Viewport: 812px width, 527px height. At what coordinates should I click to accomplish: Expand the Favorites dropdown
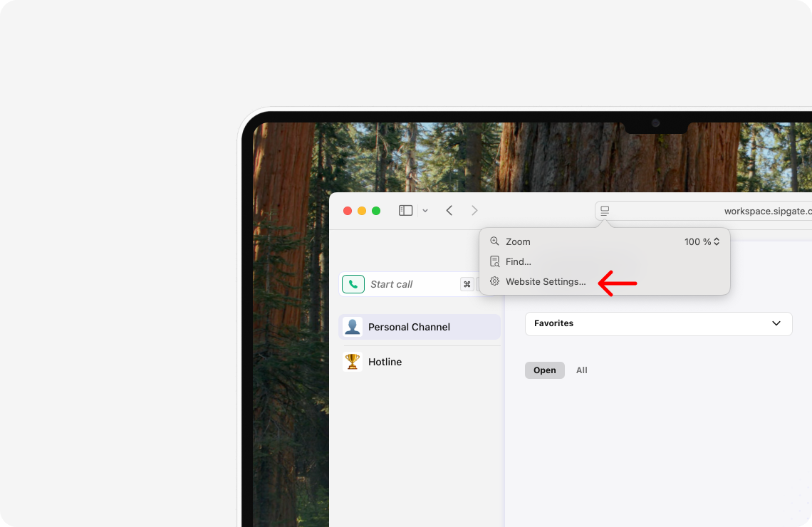coord(659,323)
